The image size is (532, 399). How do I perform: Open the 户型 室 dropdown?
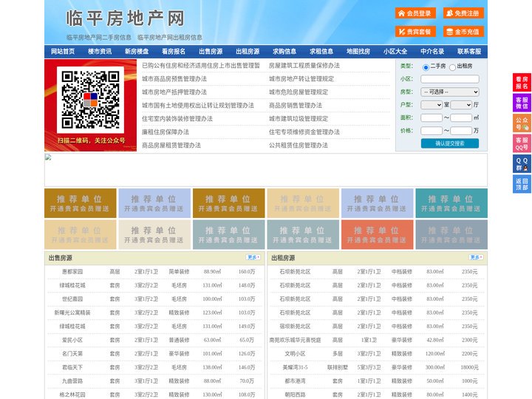tap(432, 105)
